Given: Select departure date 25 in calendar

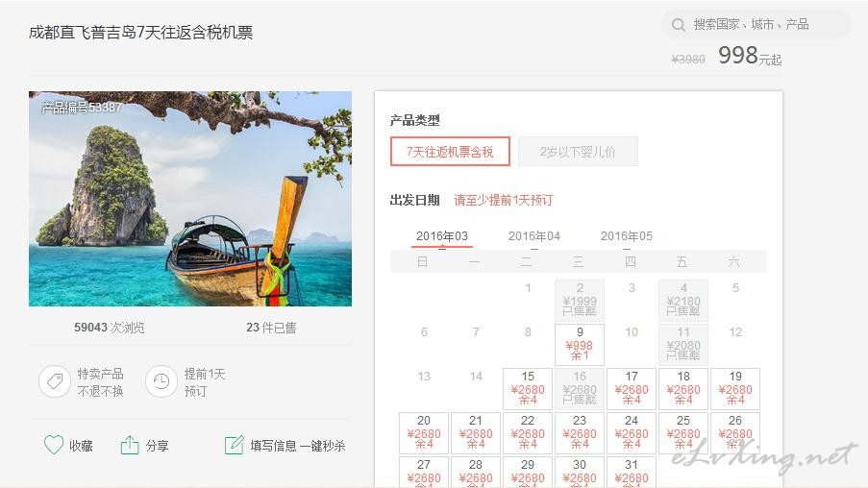Looking at the screenshot, I should click(683, 432).
